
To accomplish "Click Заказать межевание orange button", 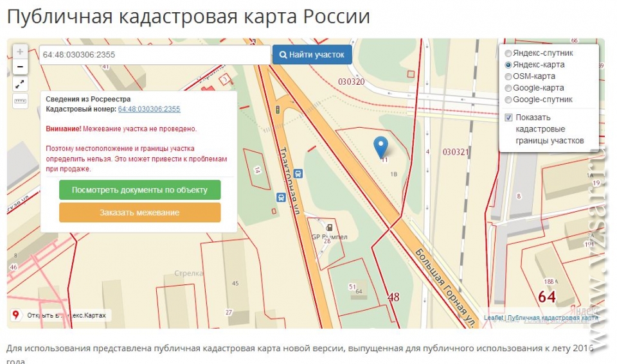I will click(x=139, y=212).
